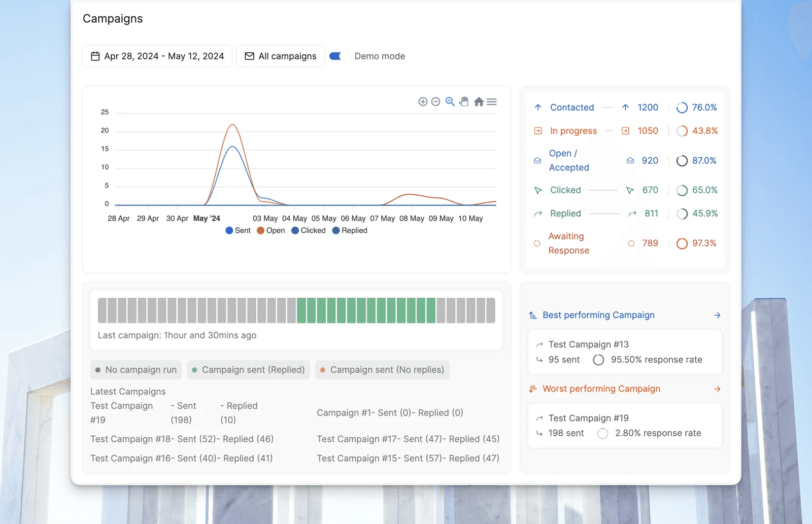Toggle the Demo mode switch
This screenshot has height=524, width=812.
click(339, 56)
